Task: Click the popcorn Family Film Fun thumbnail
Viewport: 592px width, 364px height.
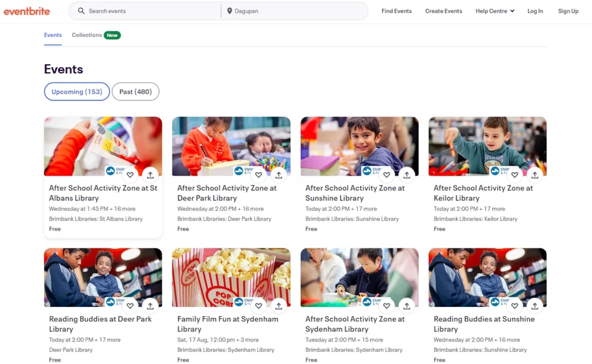Action: [x=231, y=277]
